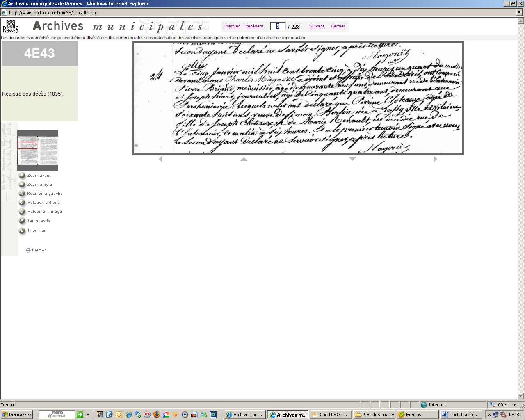Print the register page with Imprimer
The image size is (525, 420).
(22, 231)
